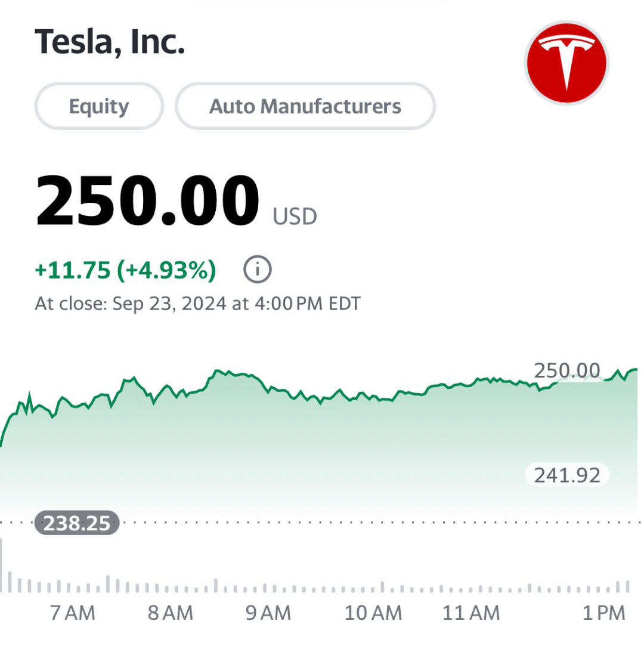Click the 250.00 USD current price

(x=177, y=201)
